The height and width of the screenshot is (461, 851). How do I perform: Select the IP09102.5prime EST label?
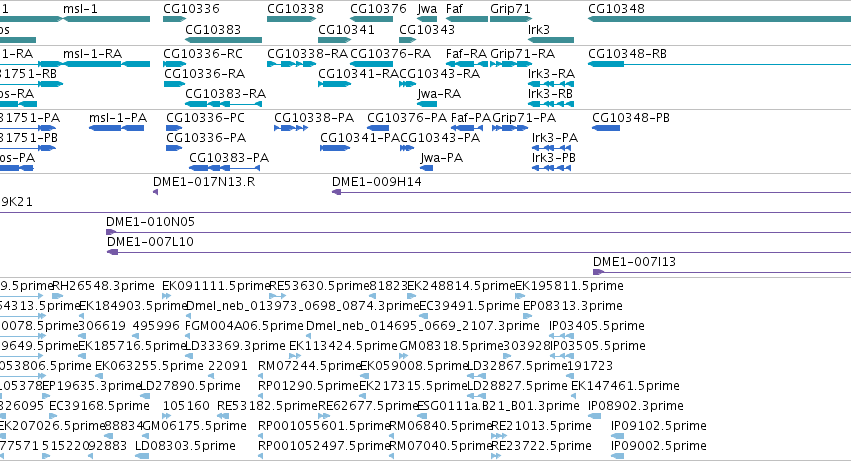tap(659, 426)
